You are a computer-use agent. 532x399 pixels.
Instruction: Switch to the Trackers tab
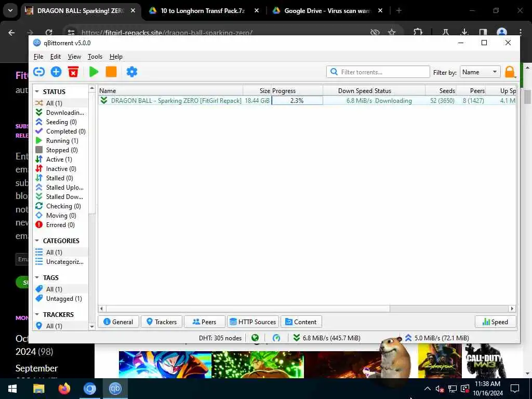(x=162, y=322)
